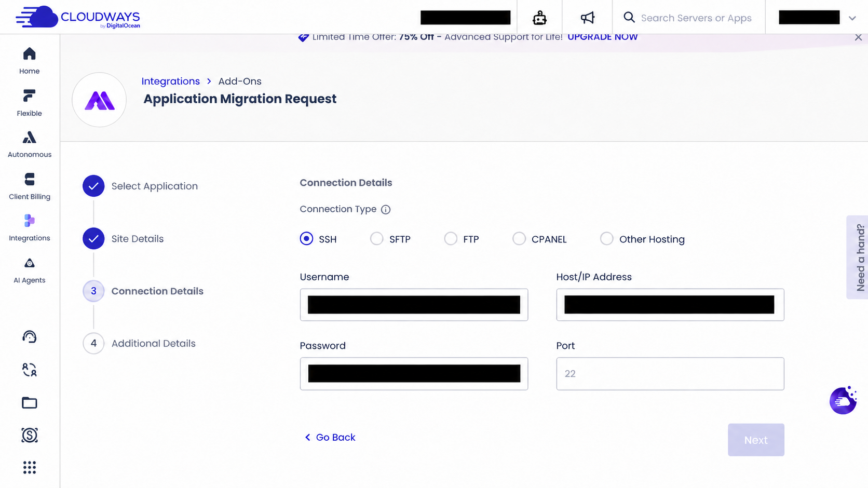Click the Connection Type info icon
The image size is (868, 488).
click(386, 210)
